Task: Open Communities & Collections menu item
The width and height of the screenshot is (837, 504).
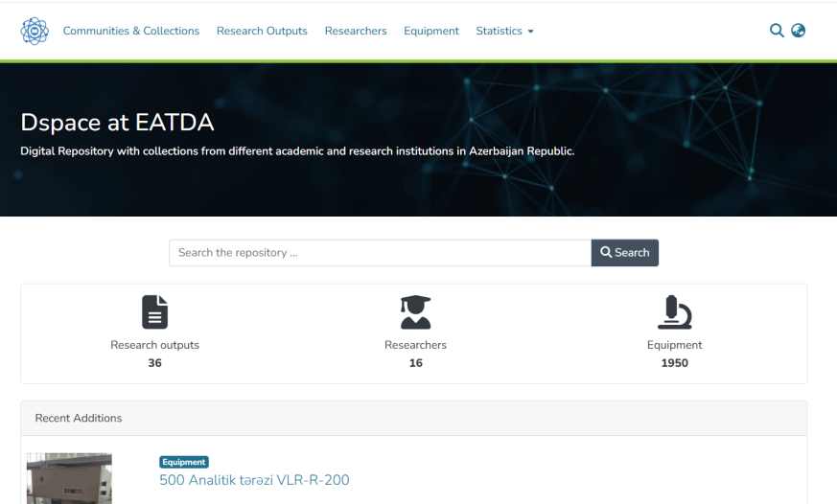Action: 131,31
